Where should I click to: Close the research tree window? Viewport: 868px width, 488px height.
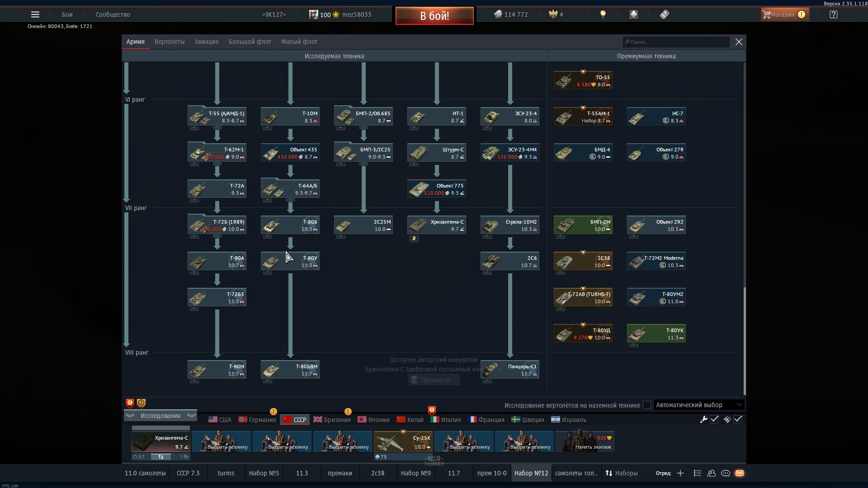click(x=739, y=42)
